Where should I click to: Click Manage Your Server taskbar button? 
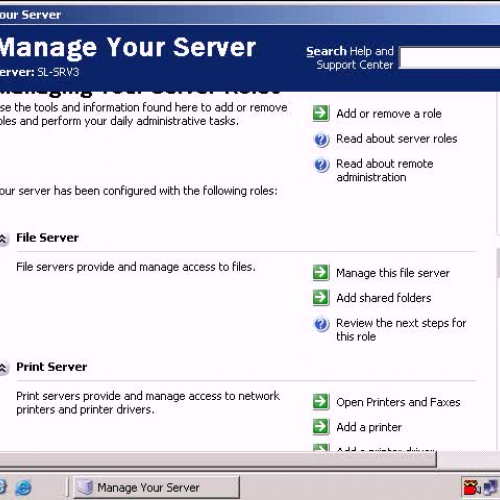pos(156,487)
